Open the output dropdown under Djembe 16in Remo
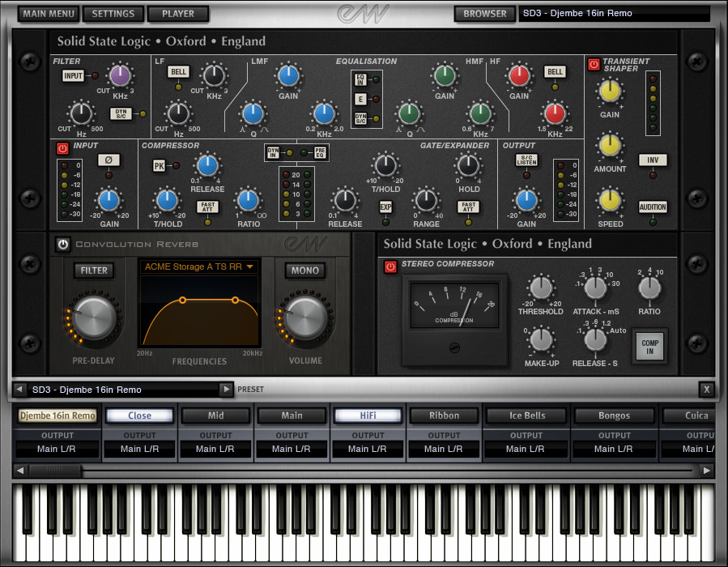 click(57, 449)
